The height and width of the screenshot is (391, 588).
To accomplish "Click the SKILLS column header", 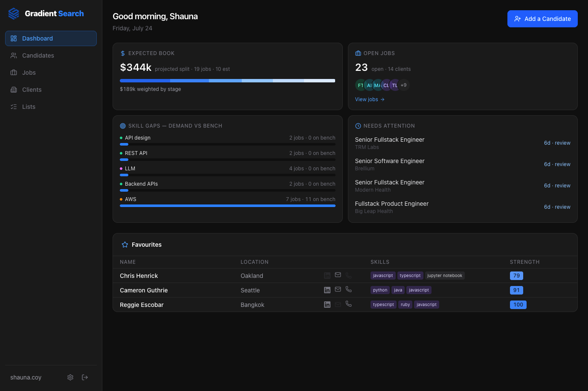I will tap(380, 262).
